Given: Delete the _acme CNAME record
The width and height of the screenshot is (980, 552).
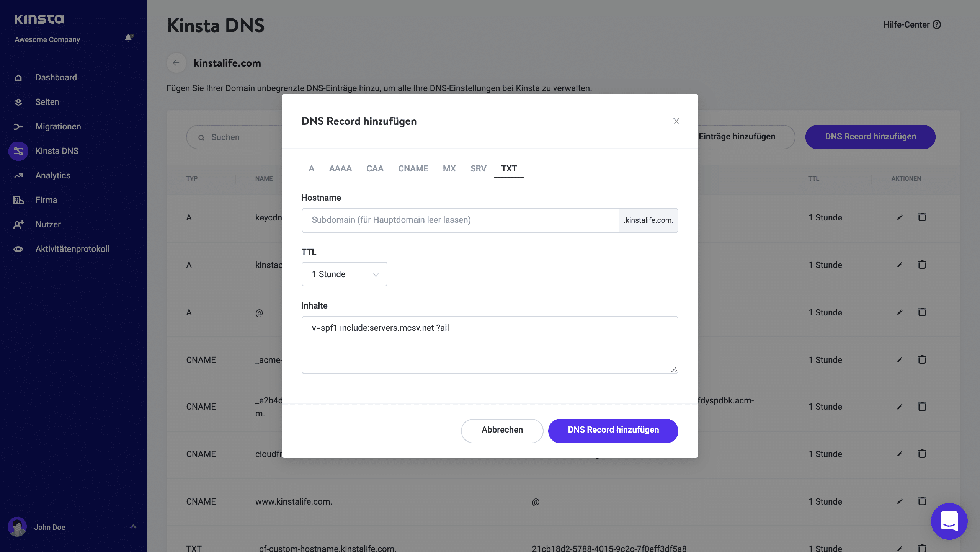Looking at the screenshot, I should coord(922,359).
